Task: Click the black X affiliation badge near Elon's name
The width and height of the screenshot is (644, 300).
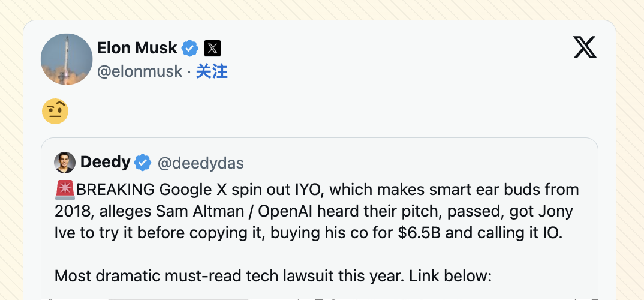Action: tap(212, 49)
